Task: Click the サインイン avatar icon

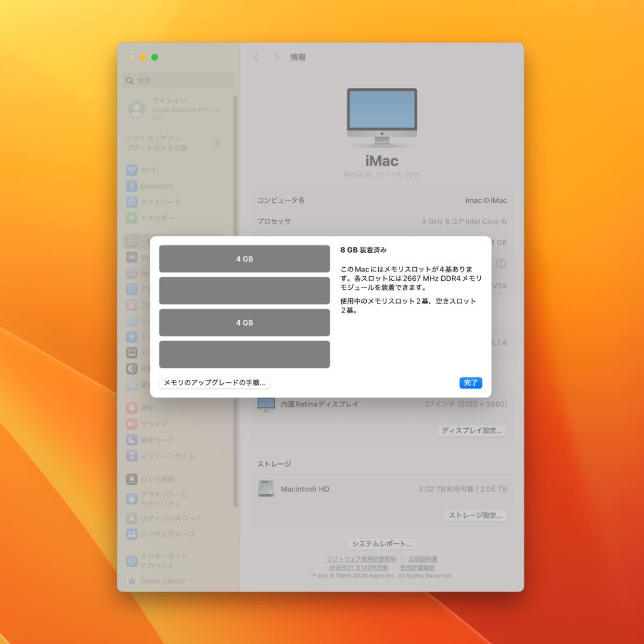Action: coord(137,109)
